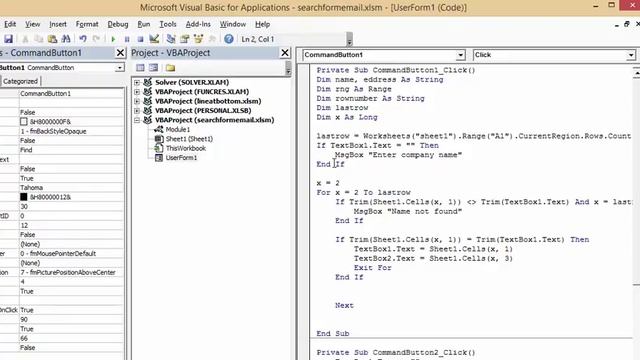Open the View menu

coord(33,24)
